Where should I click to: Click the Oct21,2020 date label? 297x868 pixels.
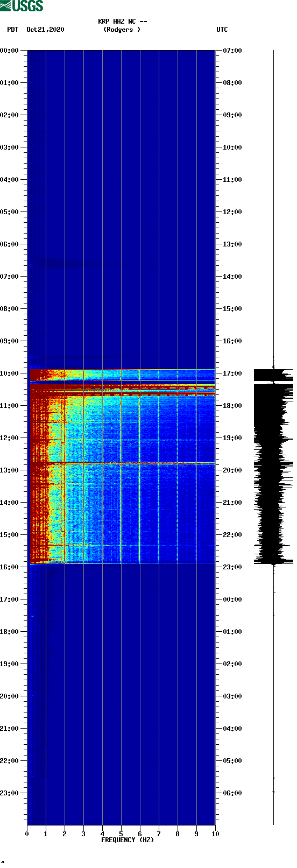tap(45, 30)
